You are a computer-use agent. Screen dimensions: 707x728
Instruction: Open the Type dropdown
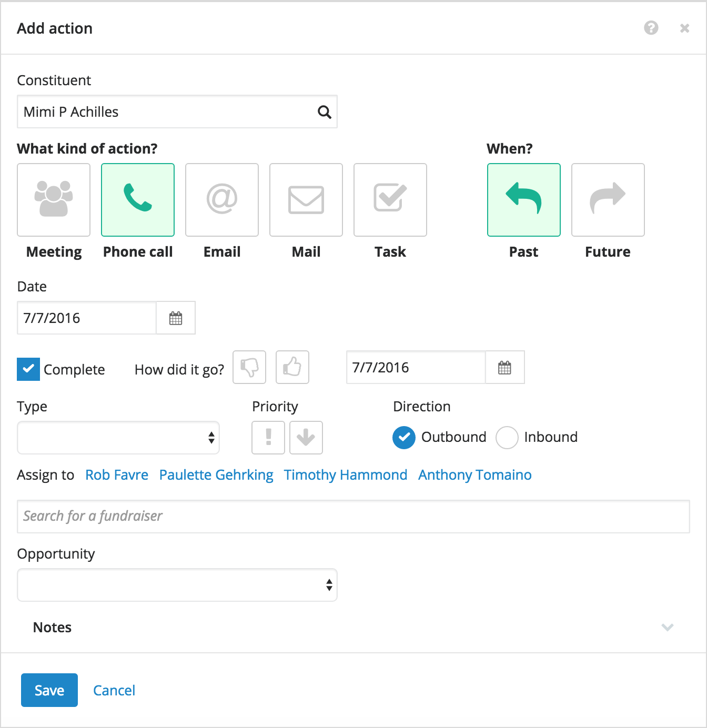pos(118,438)
